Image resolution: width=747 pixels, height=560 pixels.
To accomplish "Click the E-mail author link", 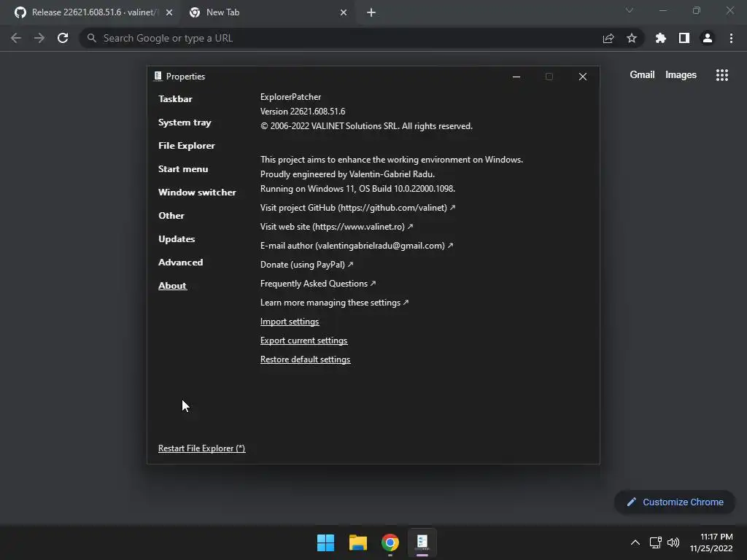I will (x=356, y=246).
